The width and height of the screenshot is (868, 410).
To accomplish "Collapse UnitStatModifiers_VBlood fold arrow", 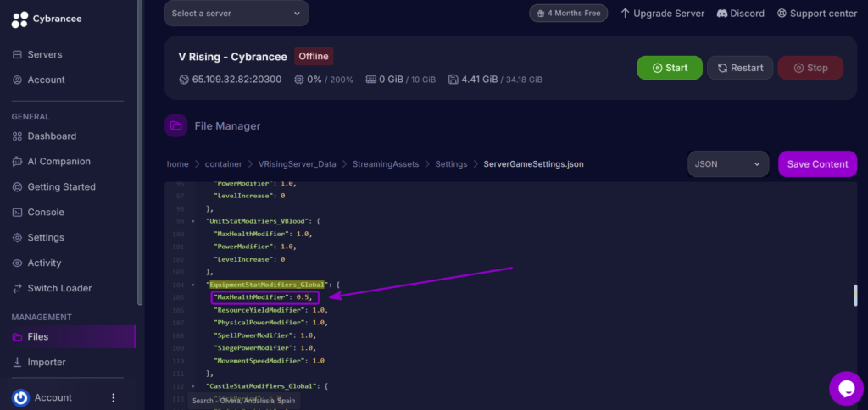I will pos(192,221).
